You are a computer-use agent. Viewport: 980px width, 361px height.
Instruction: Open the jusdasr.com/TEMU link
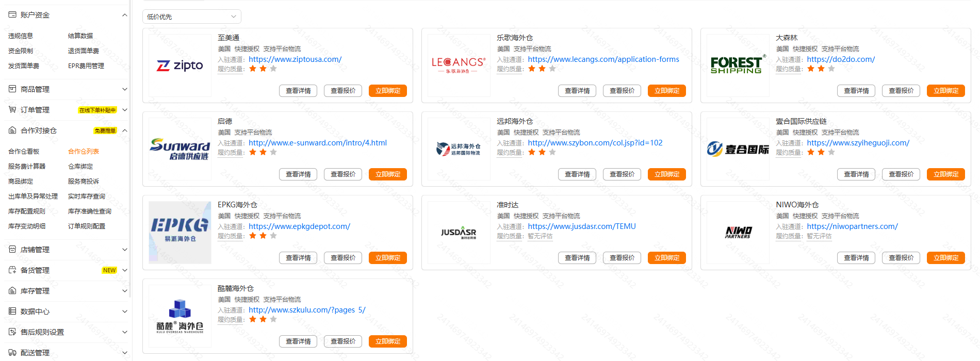582,226
